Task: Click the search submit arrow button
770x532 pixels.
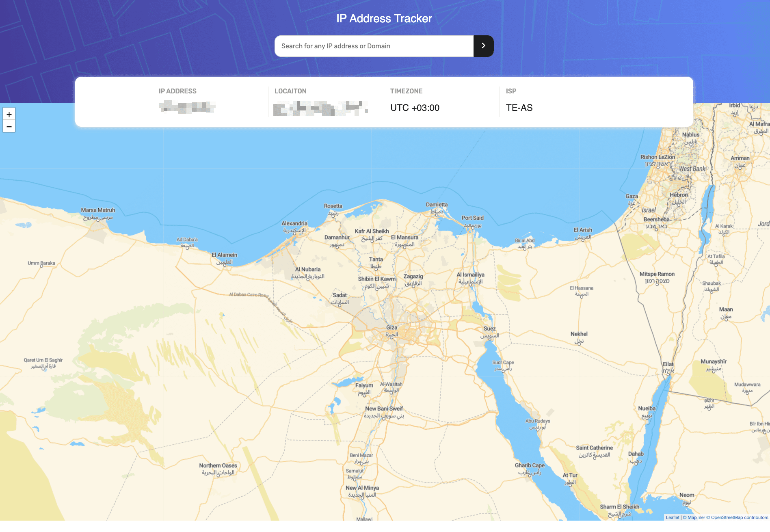Action: (x=483, y=46)
